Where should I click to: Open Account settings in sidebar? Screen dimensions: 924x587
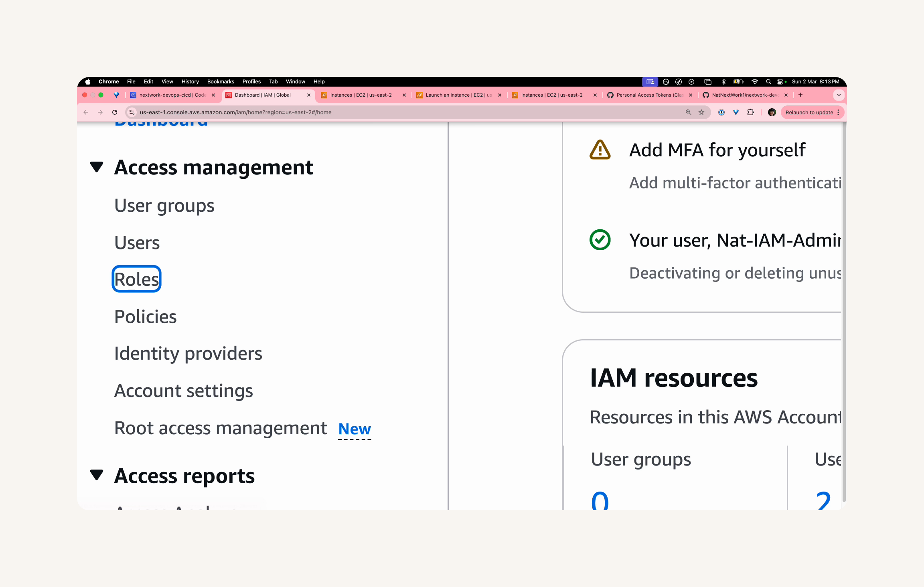(184, 391)
